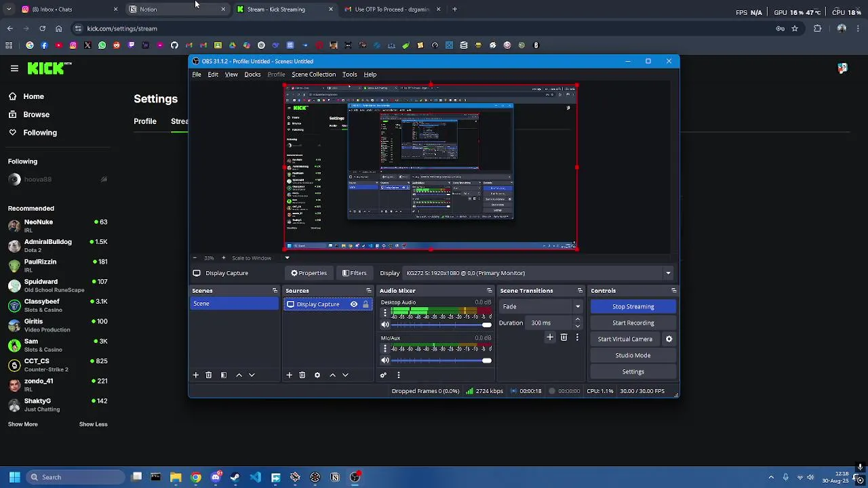Open OBS Settings from Controls
The width and height of the screenshot is (868, 488).
(633, 371)
